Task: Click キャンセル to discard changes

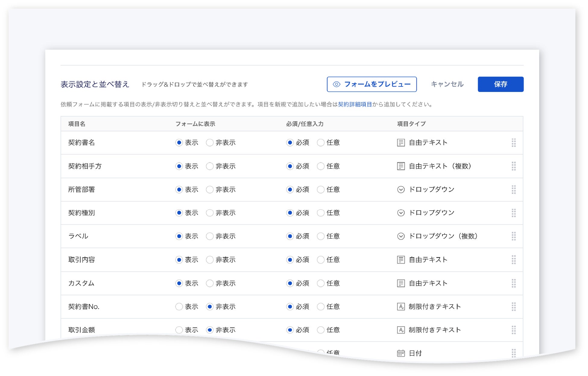Action: (x=447, y=84)
